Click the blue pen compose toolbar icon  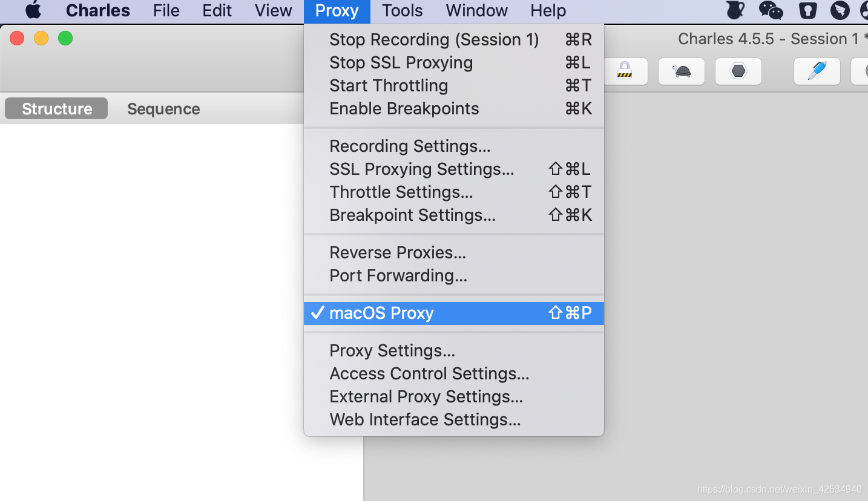[x=817, y=71]
